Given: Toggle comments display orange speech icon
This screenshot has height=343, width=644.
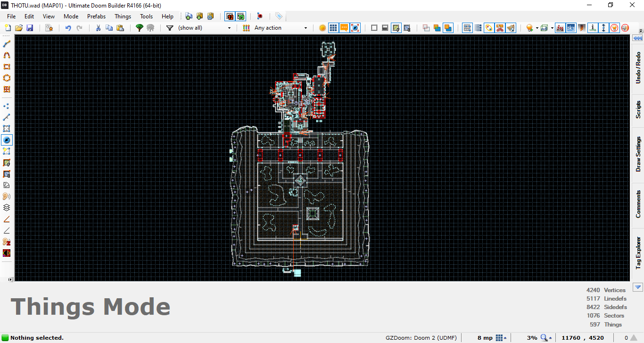Looking at the screenshot, I should [x=344, y=28].
